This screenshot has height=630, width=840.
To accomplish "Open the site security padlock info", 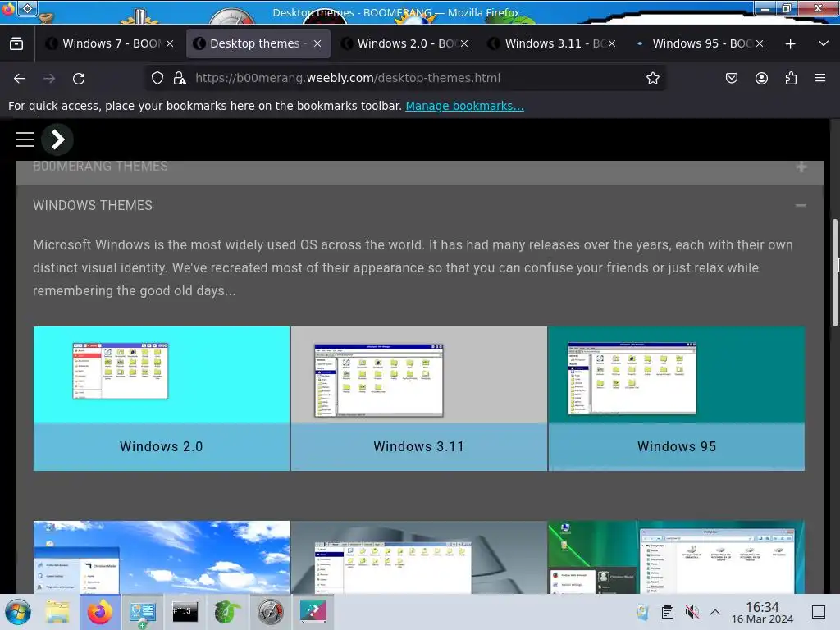I will point(180,78).
